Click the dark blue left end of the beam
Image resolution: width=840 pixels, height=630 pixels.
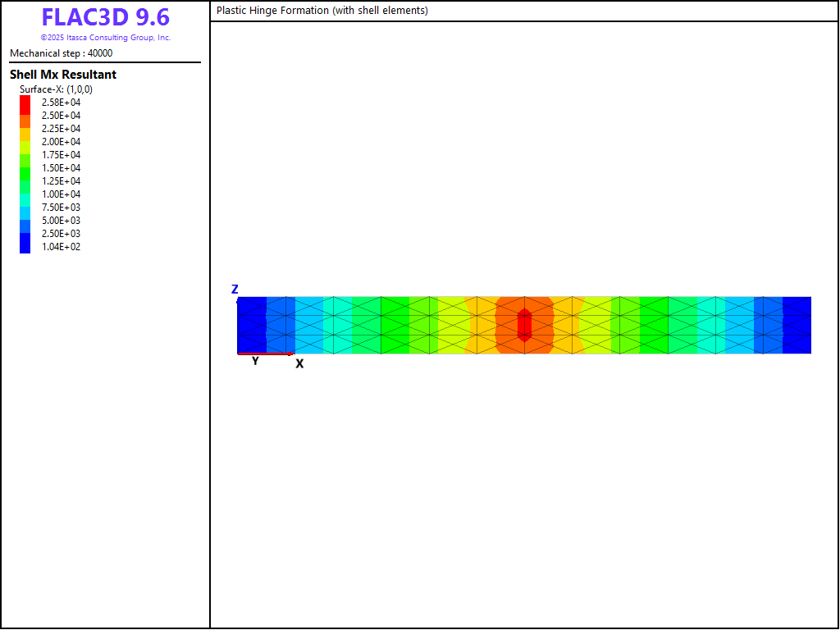coord(250,325)
